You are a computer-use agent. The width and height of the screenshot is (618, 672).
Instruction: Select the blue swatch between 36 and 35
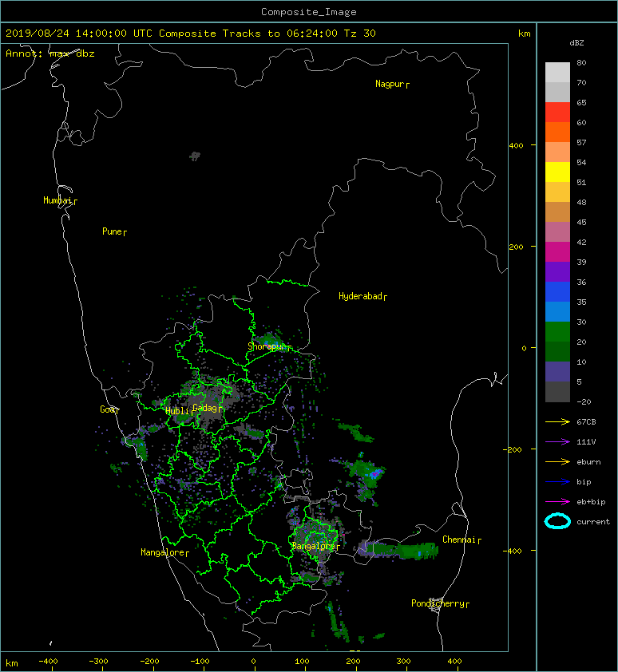tap(557, 292)
